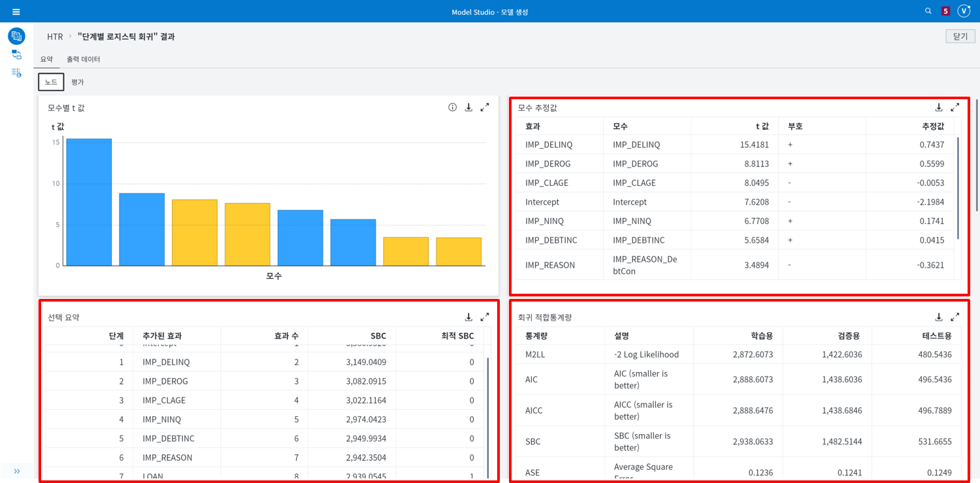Image resolution: width=980 pixels, height=483 pixels.
Task: Switch to the 출력 데이터 tab
Action: click(x=84, y=57)
